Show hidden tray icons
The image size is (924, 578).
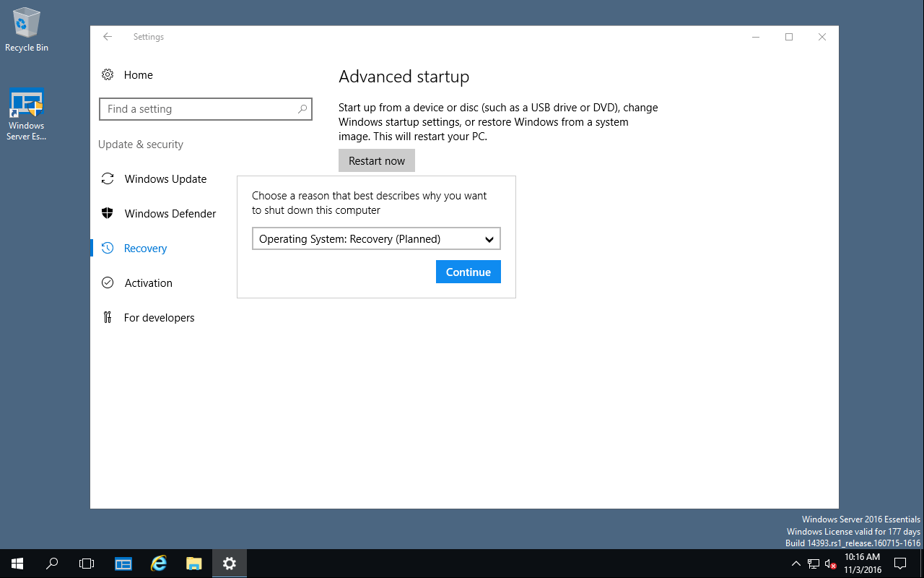796,564
